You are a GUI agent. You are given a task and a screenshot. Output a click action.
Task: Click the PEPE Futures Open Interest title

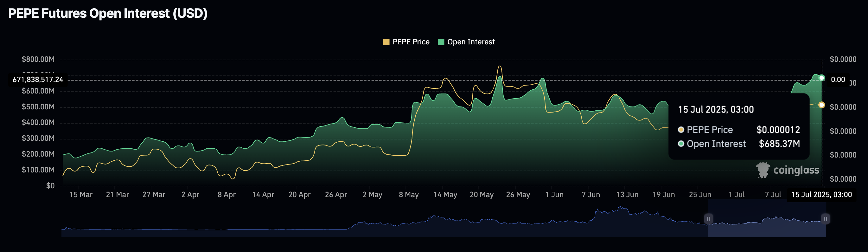(x=107, y=14)
